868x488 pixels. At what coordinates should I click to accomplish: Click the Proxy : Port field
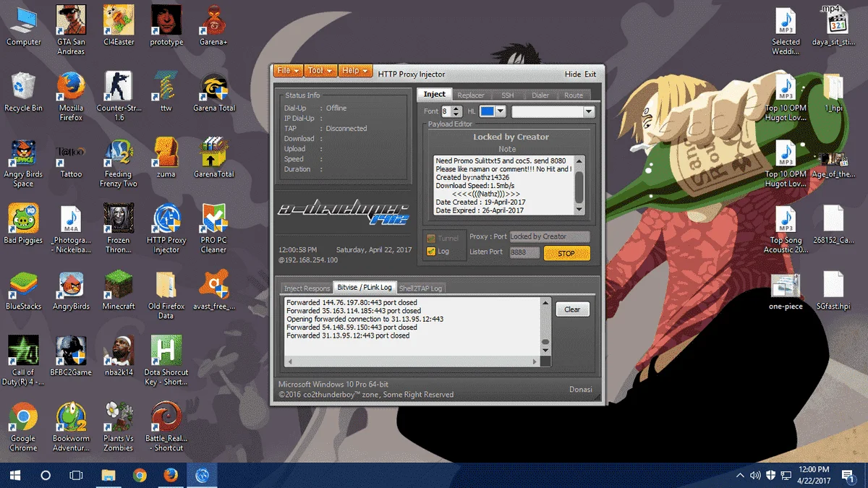pyautogui.click(x=550, y=236)
